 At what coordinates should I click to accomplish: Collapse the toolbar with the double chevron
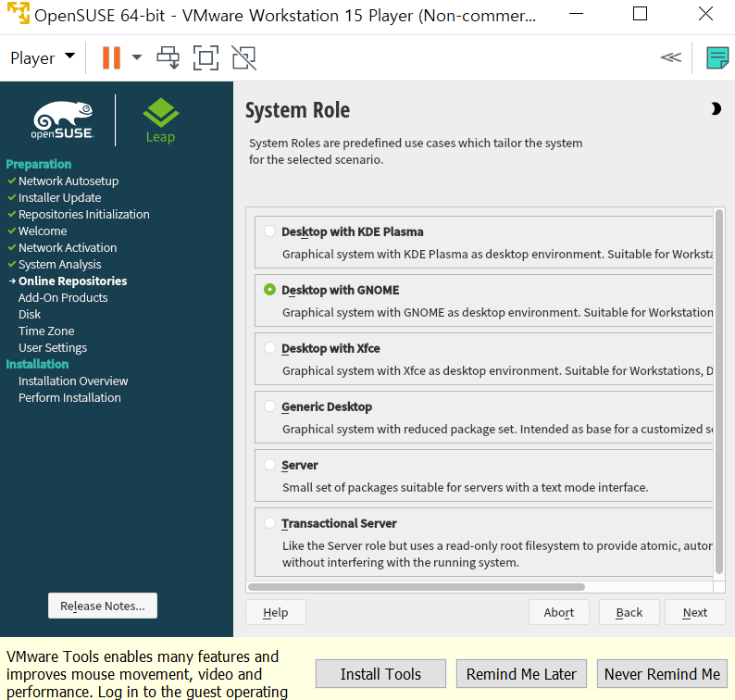point(671,57)
